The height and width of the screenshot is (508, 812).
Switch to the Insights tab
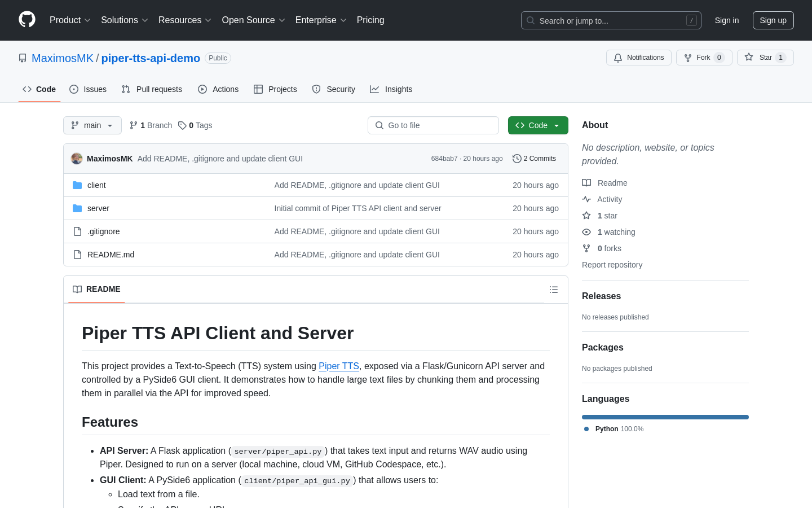tap(391, 89)
